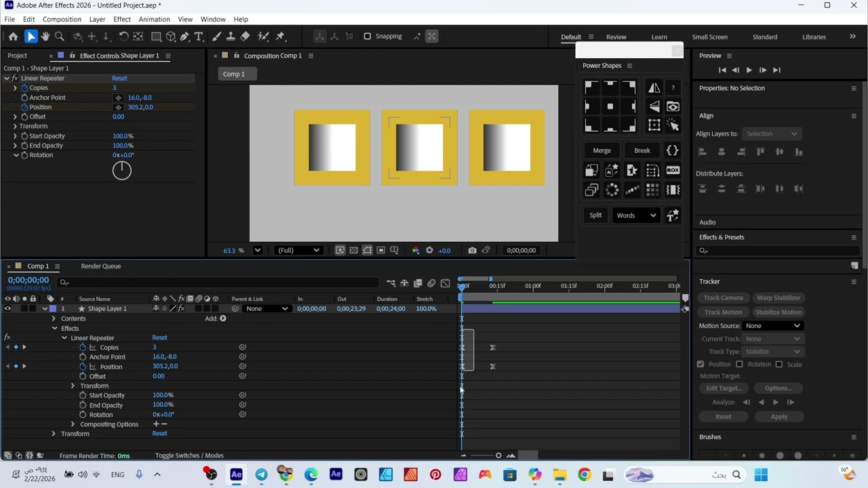
Task: Open the Words dropdown in Power Shapes
Action: 635,216
